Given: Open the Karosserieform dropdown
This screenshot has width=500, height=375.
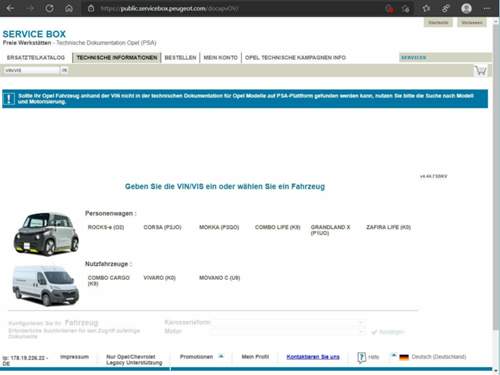Looking at the screenshot, I should point(288,323).
